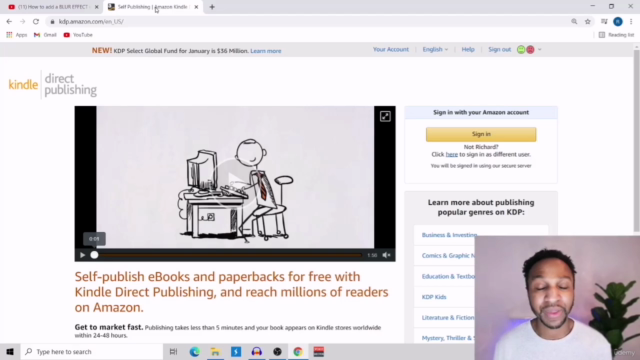The image size is (640, 360).
Task: Open File Explorer from taskbar
Action: [x=215, y=351]
